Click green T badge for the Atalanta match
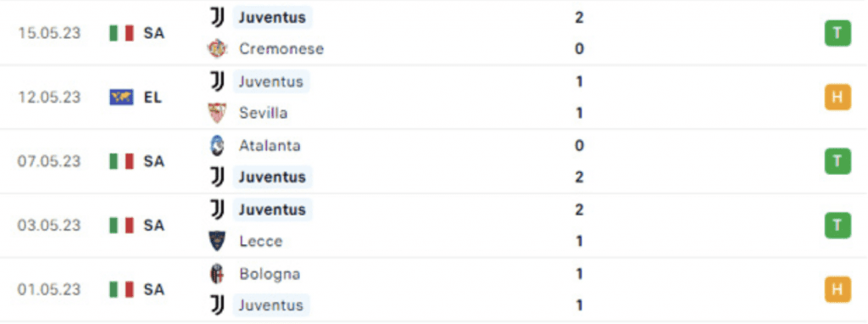The image size is (868, 324). tap(837, 162)
